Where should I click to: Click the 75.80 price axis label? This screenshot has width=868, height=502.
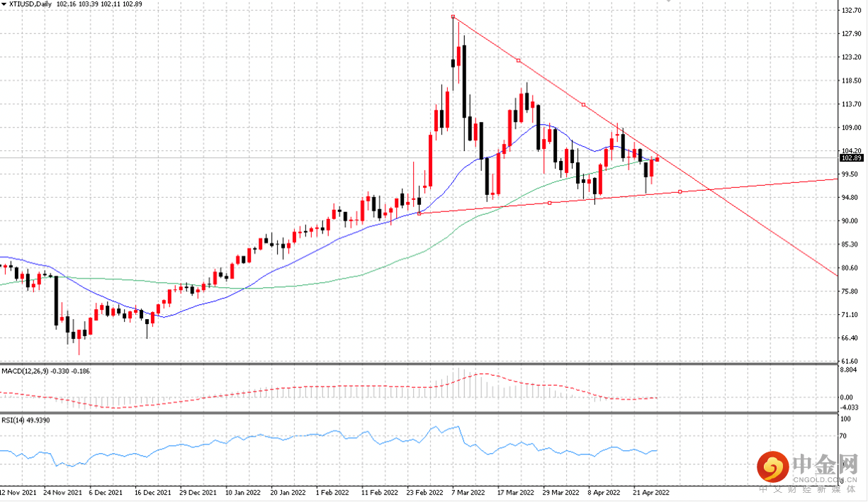pos(849,291)
